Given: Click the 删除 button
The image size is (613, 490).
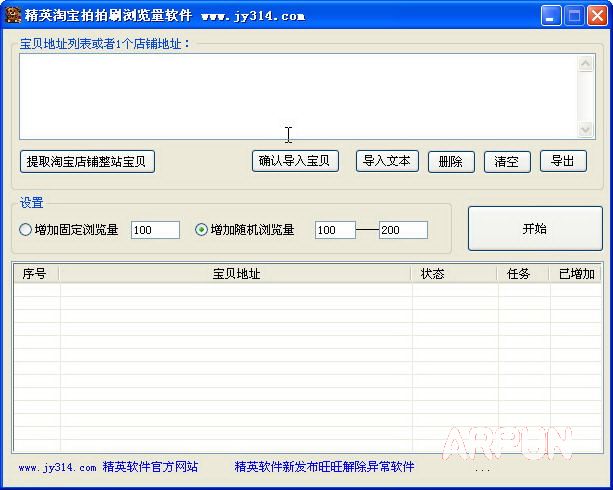Looking at the screenshot, I should (x=451, y=162).
